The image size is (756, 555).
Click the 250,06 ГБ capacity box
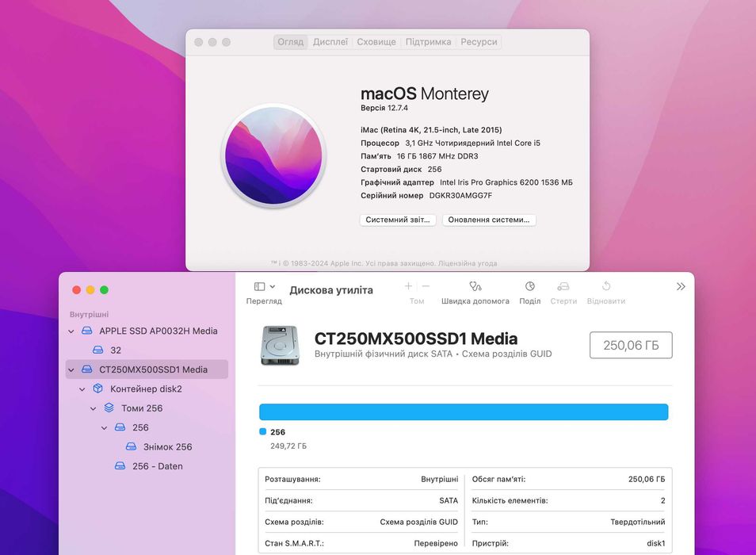pyautogui.click(x=631, y=345)
